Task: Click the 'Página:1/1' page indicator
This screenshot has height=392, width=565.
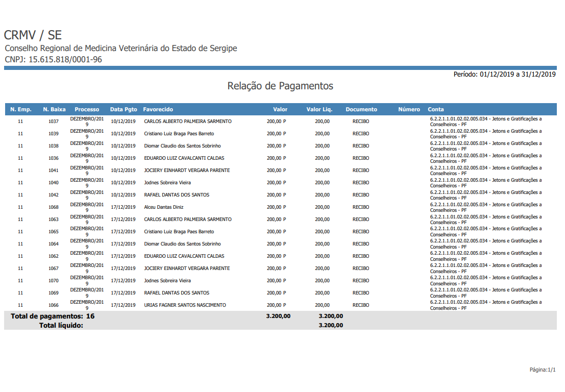Action: pos(543,370)
